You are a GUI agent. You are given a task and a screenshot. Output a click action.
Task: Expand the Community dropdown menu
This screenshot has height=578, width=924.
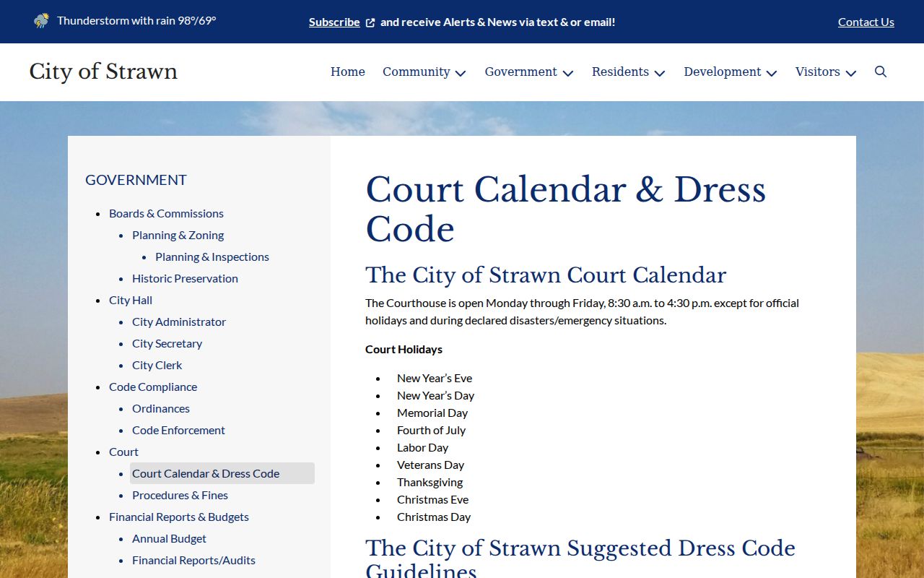pos(424,72)
